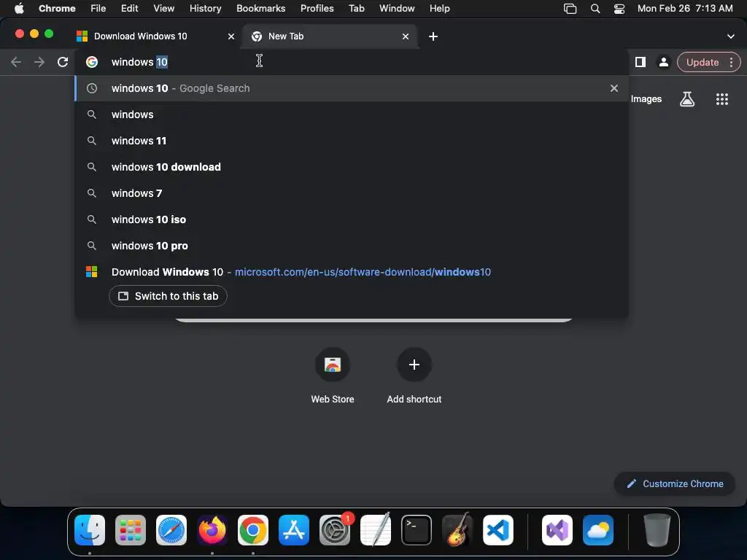Open the Edit menu

pyautogui.click(x=130, y=8)
